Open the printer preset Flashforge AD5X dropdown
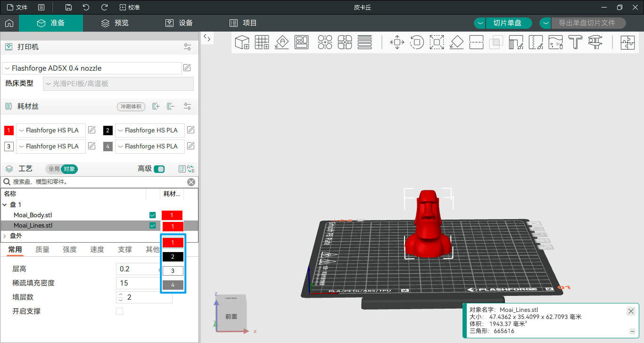This screenshot has width=644, height=343. [x=92, y=68]
